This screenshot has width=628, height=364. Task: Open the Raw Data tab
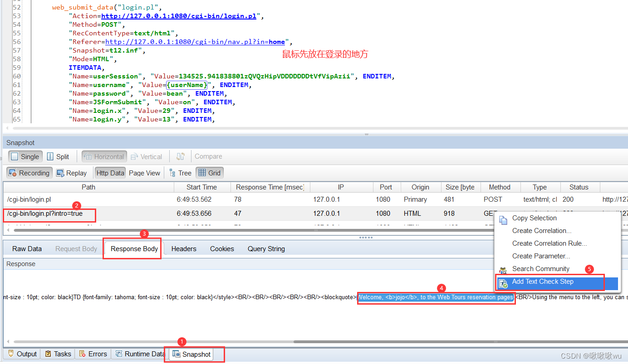coord(27,249)
